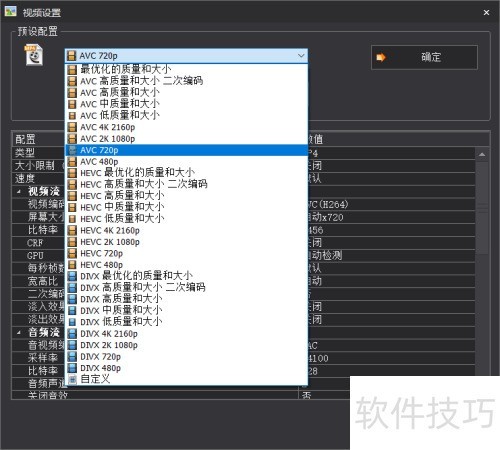Viewport: 500px width, 450px height.
Task: Click the icon beside 自定义 custom entry
Action: (x=72, y=379)
